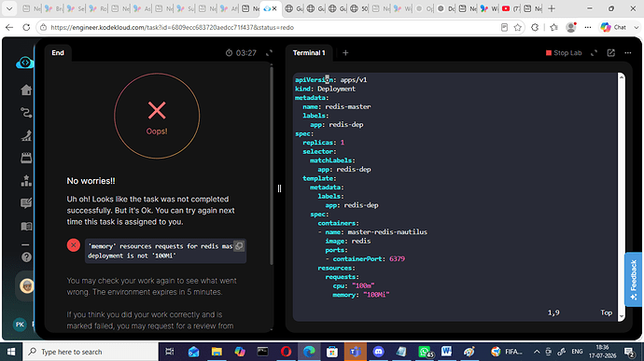Click the 'kind: Deployment' line
Image resolution: width=644 pixels, height=361 pixels.
(325, 89)
